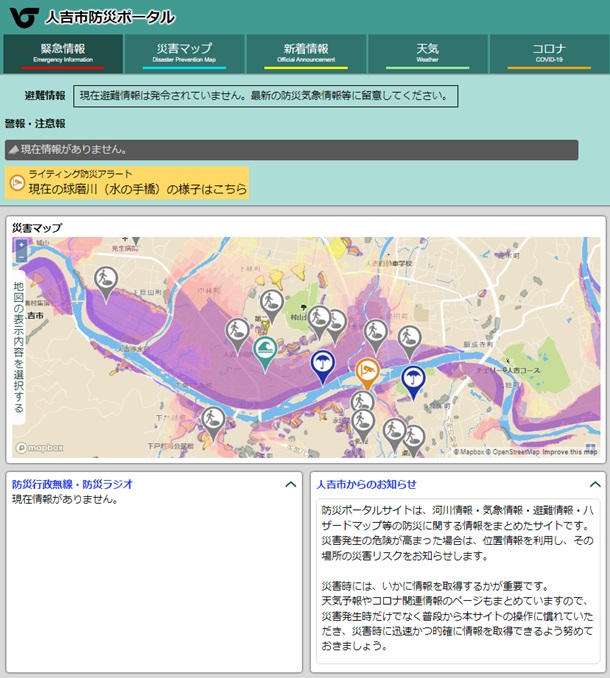
Task: Click the teal wave marker on the map
Action: [265, 351]
